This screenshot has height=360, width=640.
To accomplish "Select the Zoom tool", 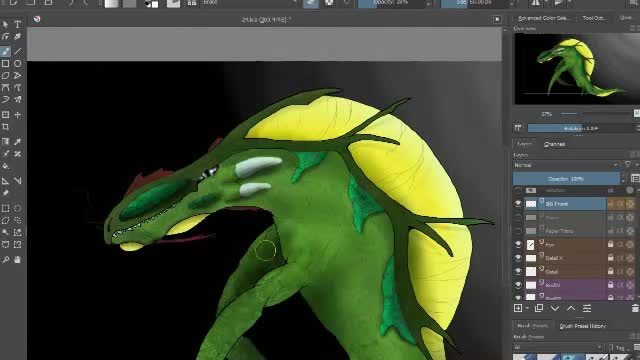I will pyautogui.click(x=5, y=260).
